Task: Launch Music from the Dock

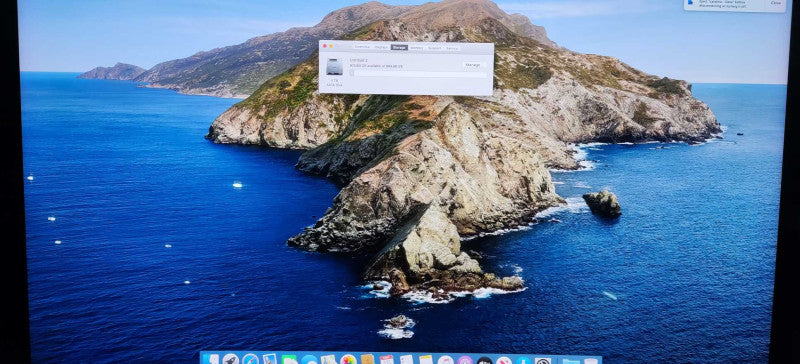Action: coord(445,360)
